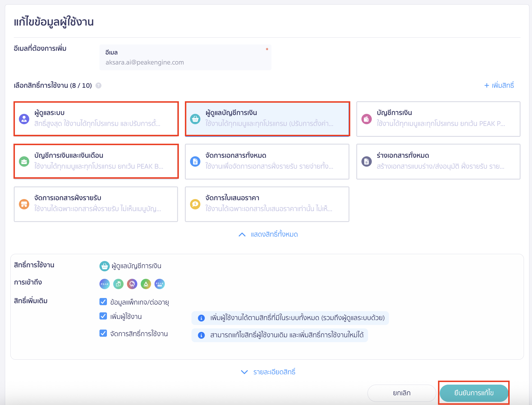Click the first PEAK access icon

pyautogui.click(x=105, y=284)
